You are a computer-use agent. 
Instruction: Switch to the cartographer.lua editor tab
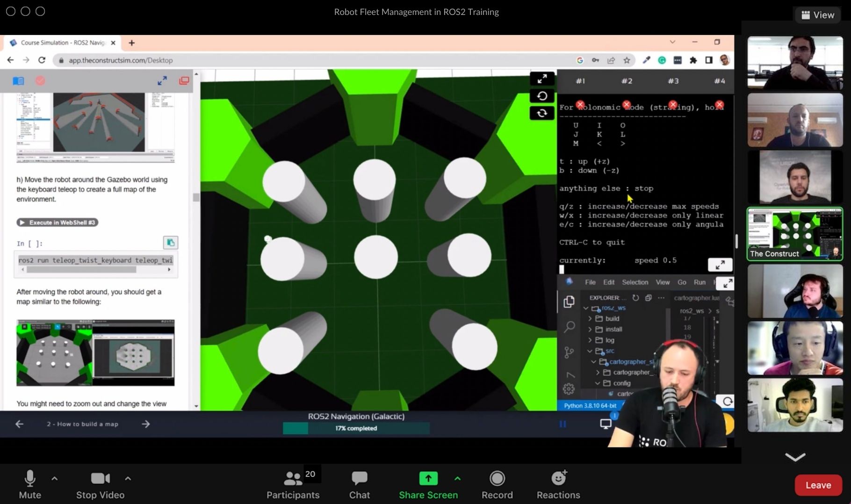pos(697,297)
